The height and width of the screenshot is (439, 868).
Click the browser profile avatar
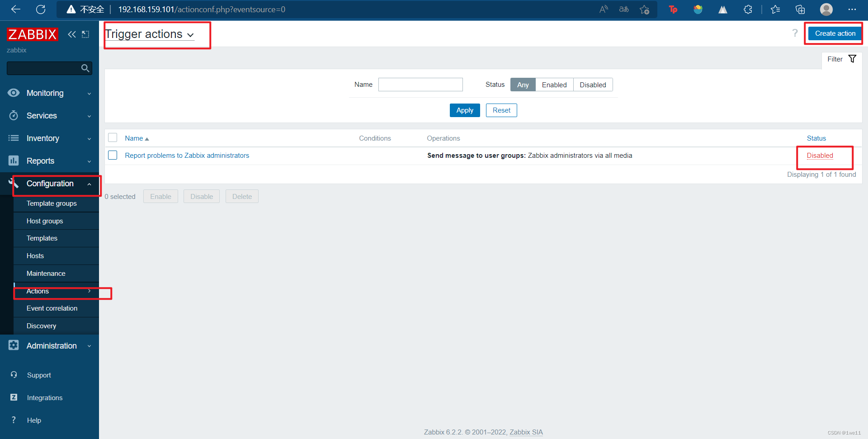pyautogui.click(x=826, y=9)
